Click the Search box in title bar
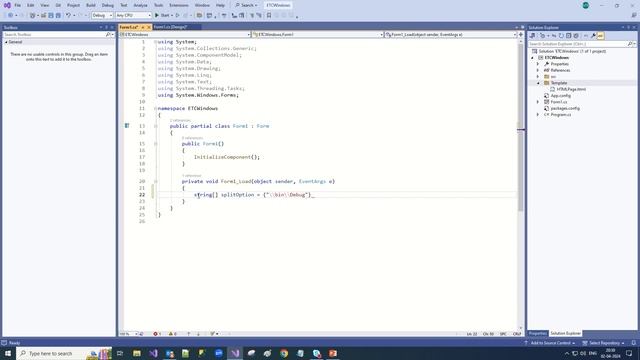 [x=247, y=5]
